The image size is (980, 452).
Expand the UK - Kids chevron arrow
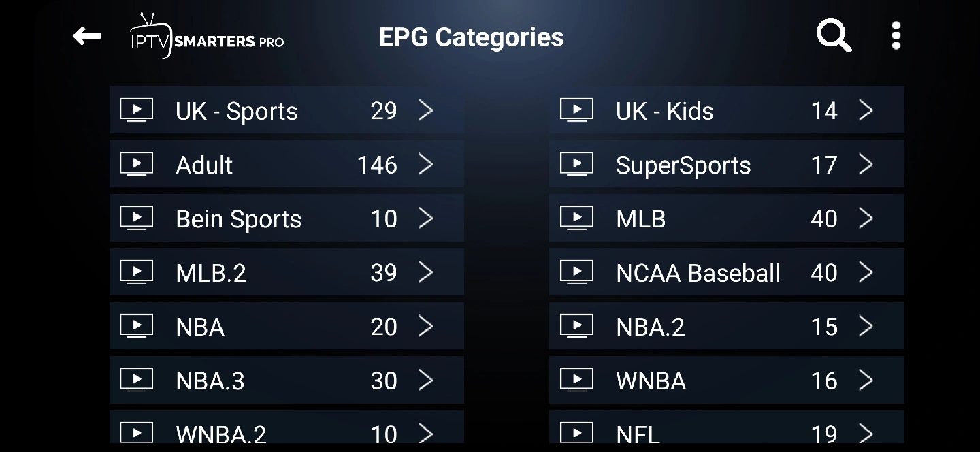[x=866, y=110]
